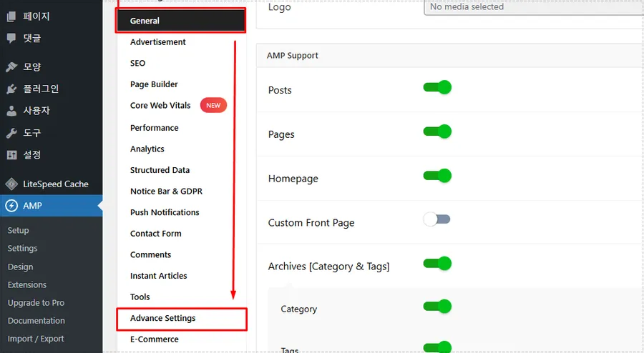Turn off the Homepage AMP toggle
This screenshot has width=644, height=353.
click(437, 176)
